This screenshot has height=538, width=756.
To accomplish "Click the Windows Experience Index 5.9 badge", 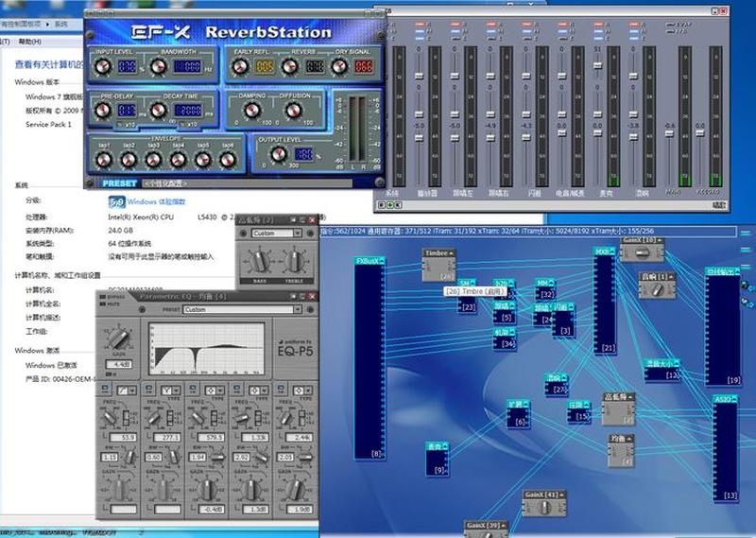I will click(116, 201).
